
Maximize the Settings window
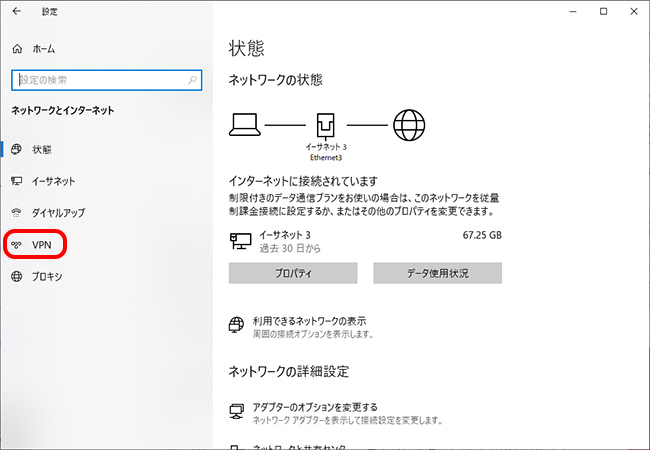click(603, 12)
